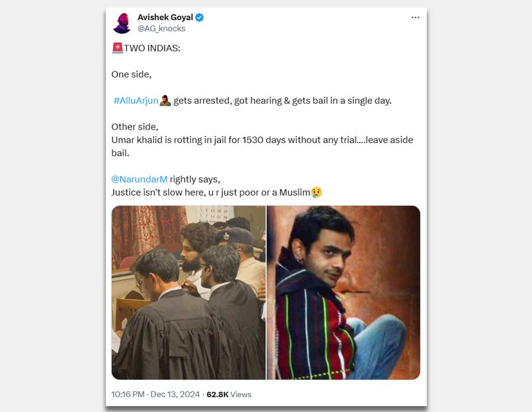This screenshot has height=412, width=532.
Task: Open the @AG_knocks handle
Action: click(x=161, y=28)
